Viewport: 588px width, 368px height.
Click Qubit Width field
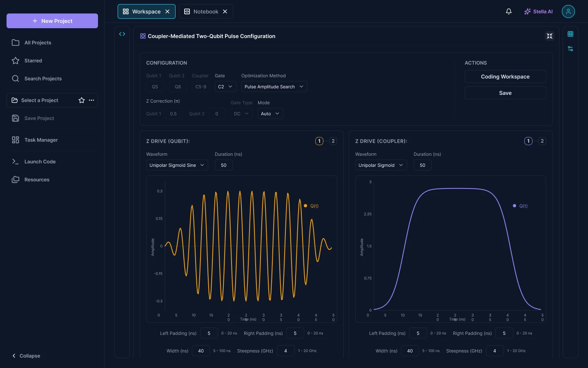point(201,351)
